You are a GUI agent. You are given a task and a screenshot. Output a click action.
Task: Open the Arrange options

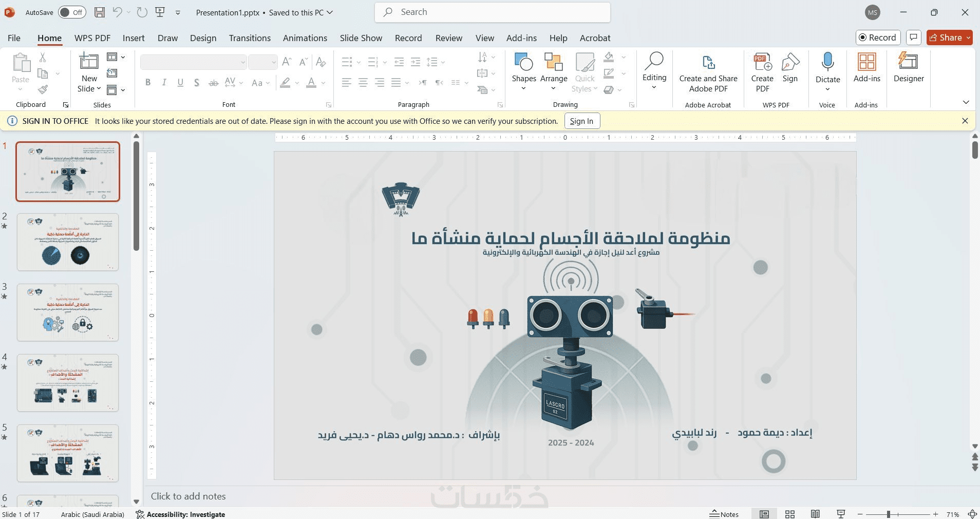(x=554, y=72)
